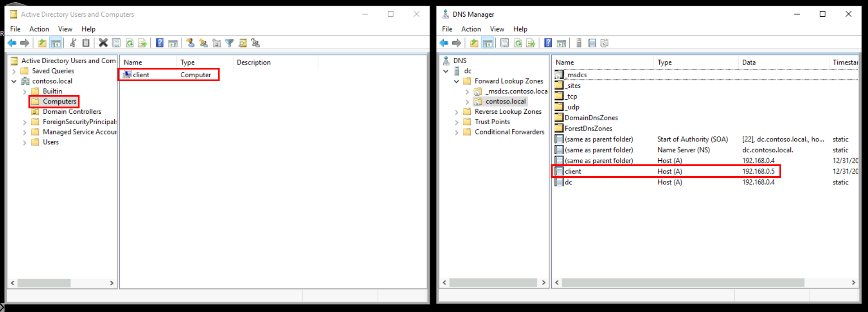
Task: Open Help menu in DNS Manager
Action: click(520, 29)
